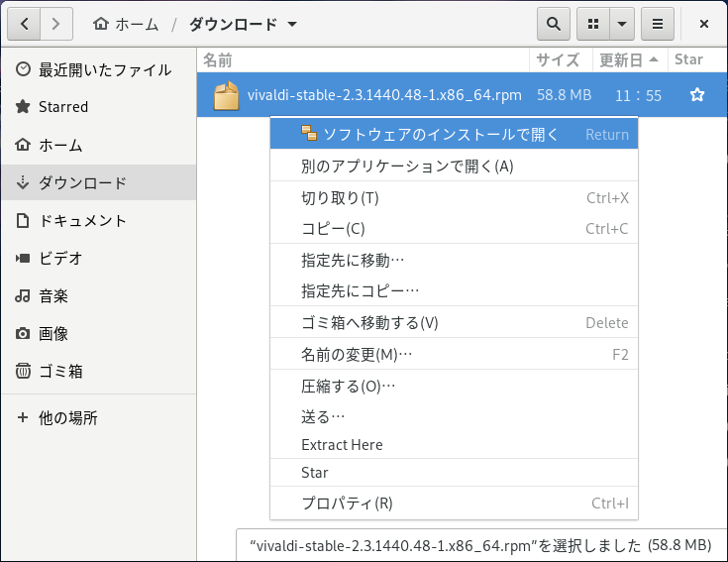This screenshot has width=728, height=562.
Task: Open ビデオ folder in the sidebar
Action: 98,259
